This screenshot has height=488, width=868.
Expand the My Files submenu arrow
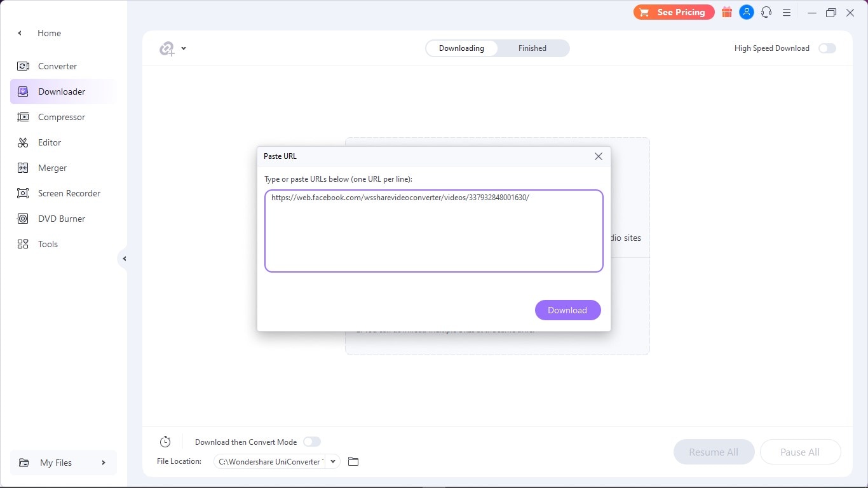click(x=104, y=463)
